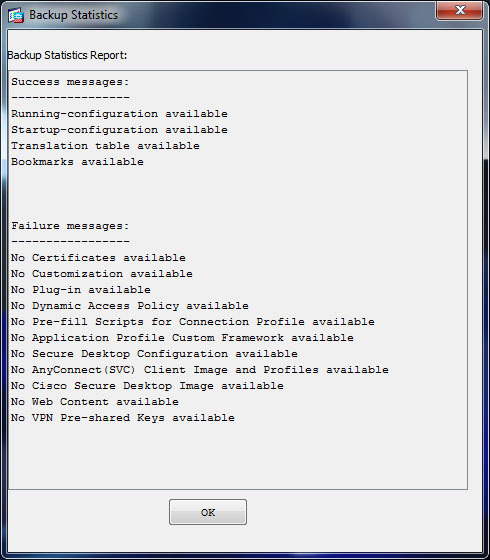This screenshot has width=490, height=560.
Task: Select the No Customization available line
Action: pyautogui.click(x=102, y=274)
